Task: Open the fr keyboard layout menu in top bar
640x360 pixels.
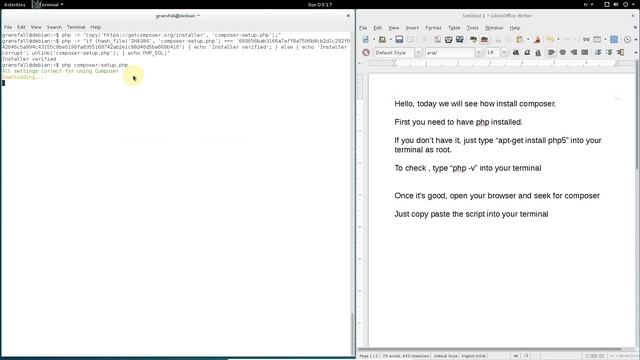Action: pyautogui.click(x=588, y=4)
